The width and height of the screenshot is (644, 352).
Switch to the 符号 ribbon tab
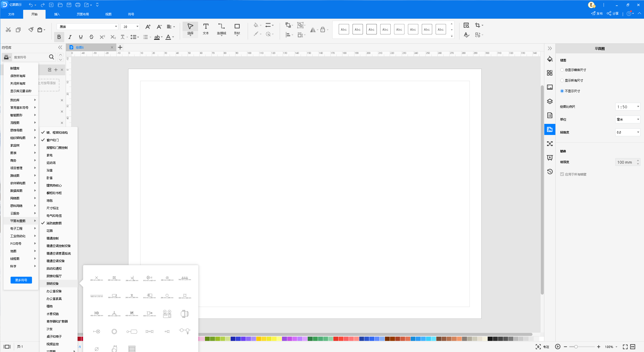pos(131,14)
